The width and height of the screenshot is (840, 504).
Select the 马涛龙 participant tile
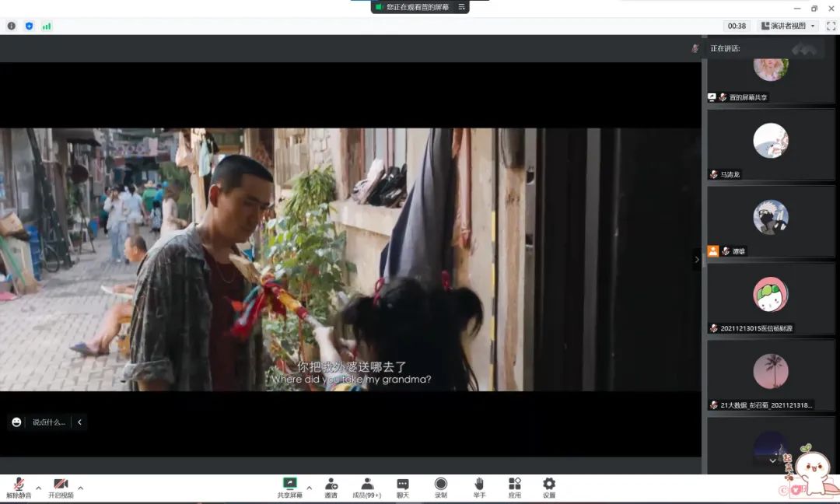point(770,145)
